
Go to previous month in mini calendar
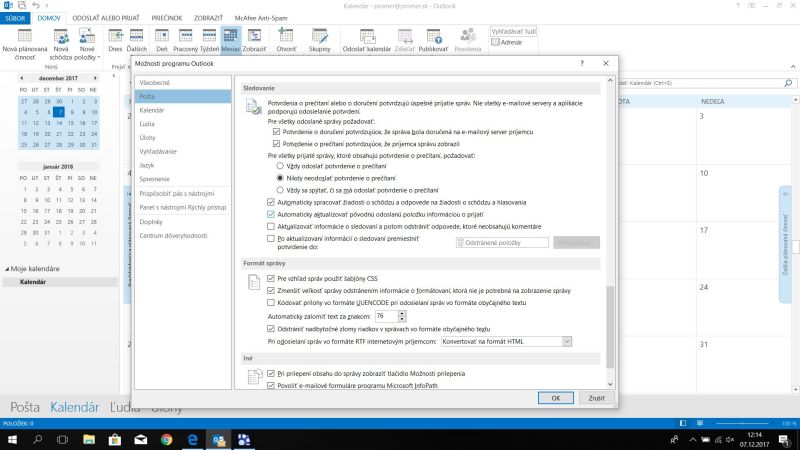click(21, 78)
